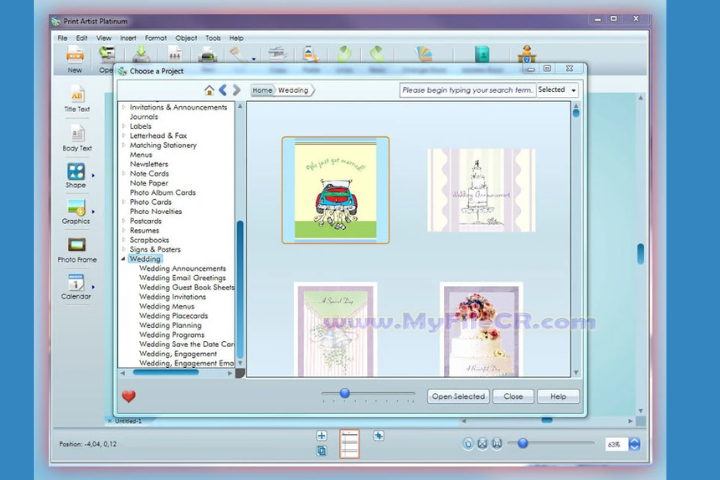
Task: Select the Title Text tool
Action: point(77,100)
